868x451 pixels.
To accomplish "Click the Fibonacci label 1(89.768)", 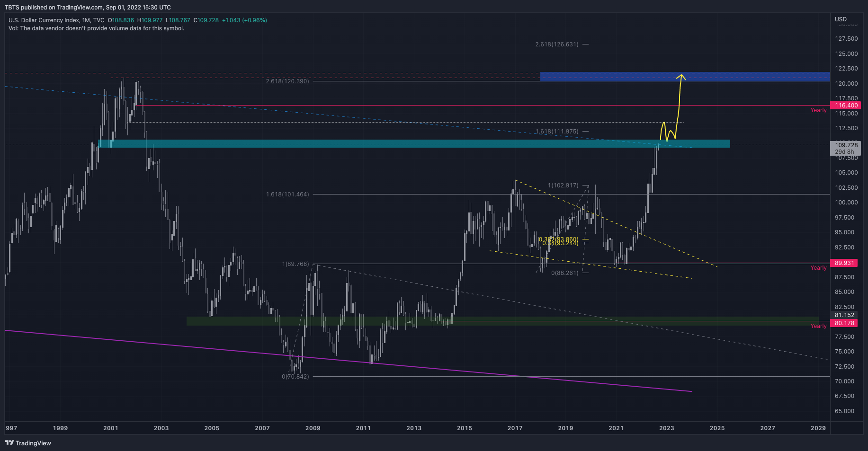I will coord(295,264).
